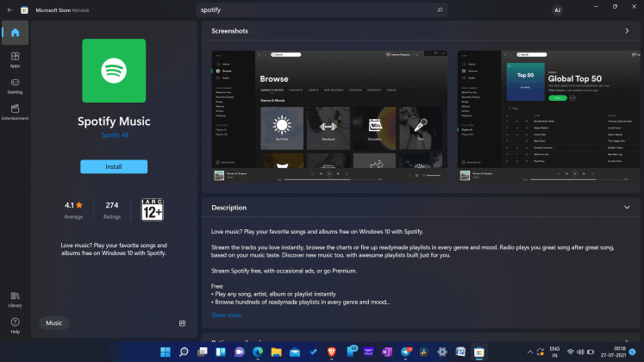Open the Apps section in sidebar
The image size is (644, 362).
point(15,59)
